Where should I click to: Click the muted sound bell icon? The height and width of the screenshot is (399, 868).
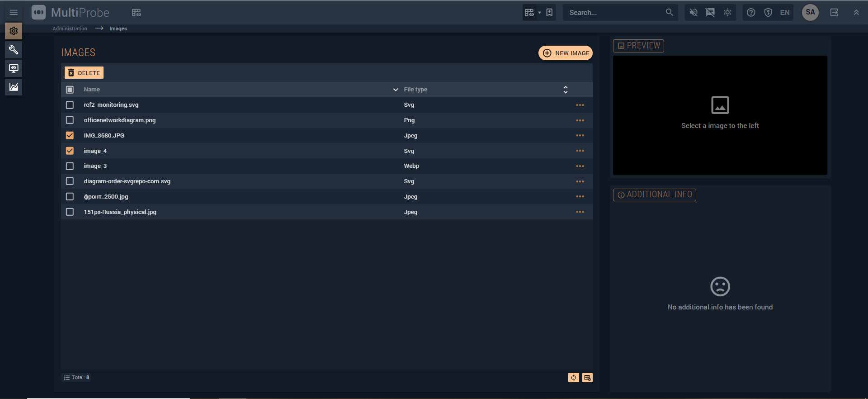(x=693, y=13)
